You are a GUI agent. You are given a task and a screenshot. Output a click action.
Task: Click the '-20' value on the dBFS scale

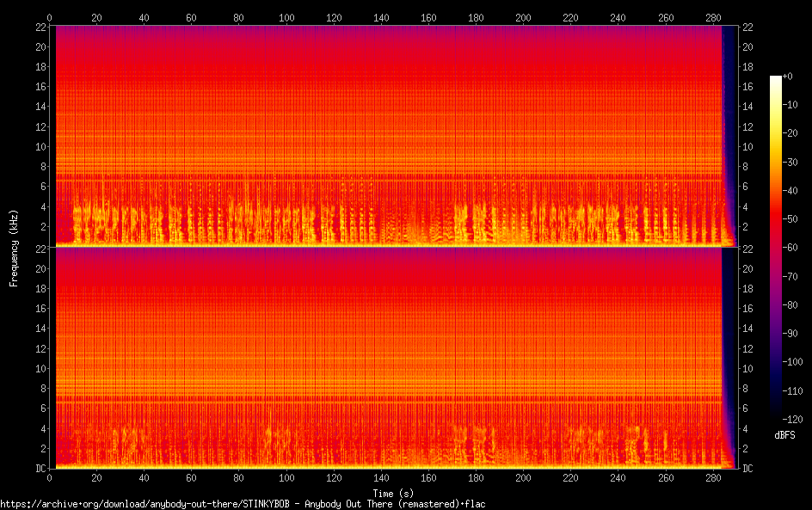click(x=790, y=133)
